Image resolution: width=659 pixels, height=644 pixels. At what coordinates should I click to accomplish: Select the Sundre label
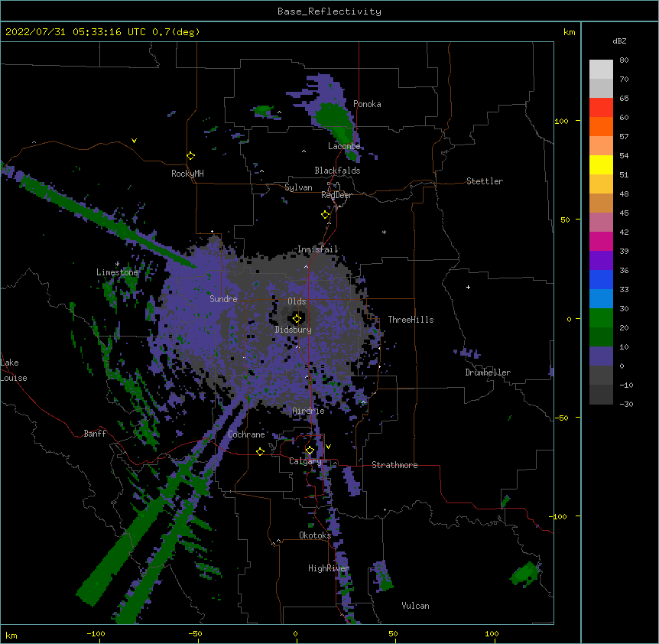(223, 299)
